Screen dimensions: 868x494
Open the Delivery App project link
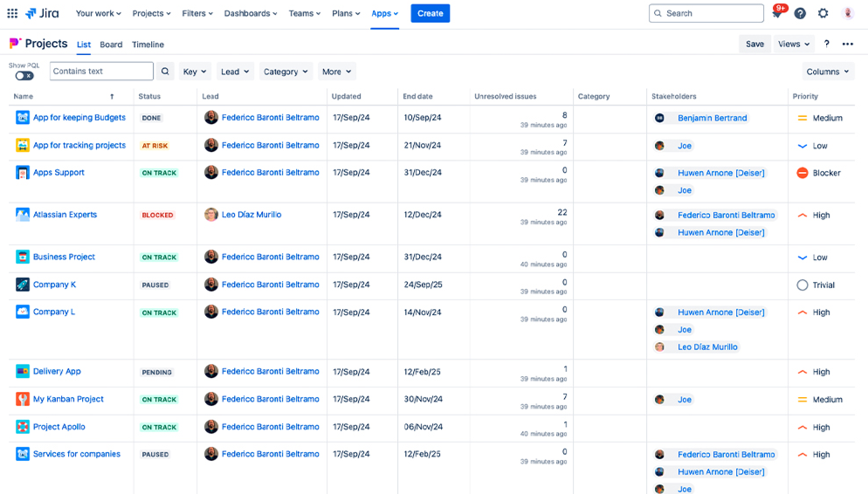click(57, 371)
